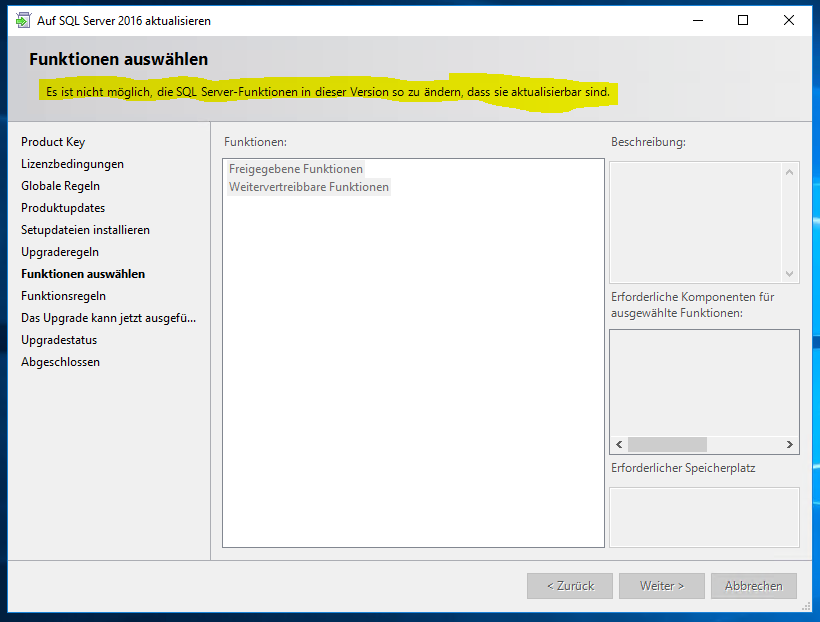The image size is (820, 622).
Task: Open the Product Key step
Action: (53, 142)
